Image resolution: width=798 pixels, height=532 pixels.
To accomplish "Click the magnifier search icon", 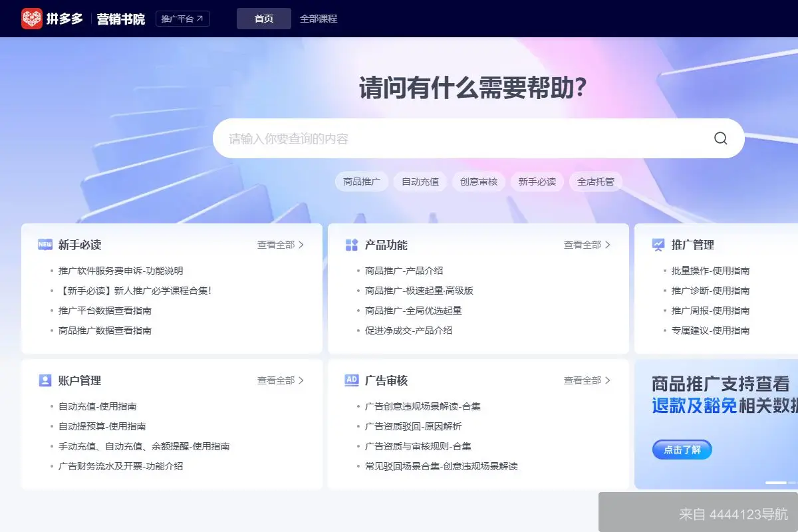I will click(720, 138).
